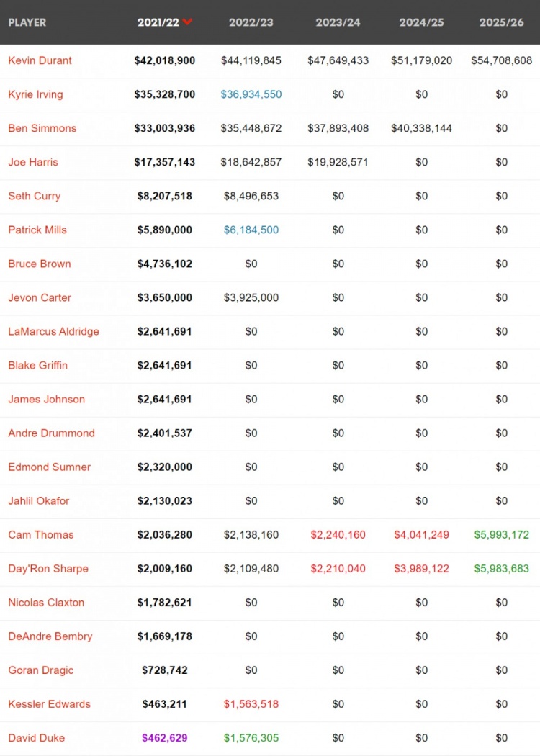Image resolution: width=540 pixels, height=756 pixels.
Task: Click the red sort arrow beside 2021/22
Action: pyautogui.click(x=188, y=22)
